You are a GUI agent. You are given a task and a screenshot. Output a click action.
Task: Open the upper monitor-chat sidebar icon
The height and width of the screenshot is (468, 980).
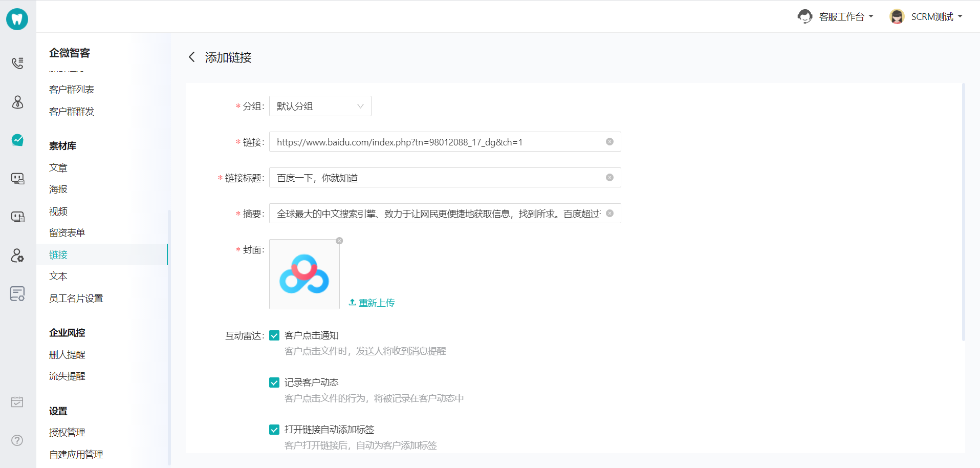pyautogui.click(x=17, y=178)
